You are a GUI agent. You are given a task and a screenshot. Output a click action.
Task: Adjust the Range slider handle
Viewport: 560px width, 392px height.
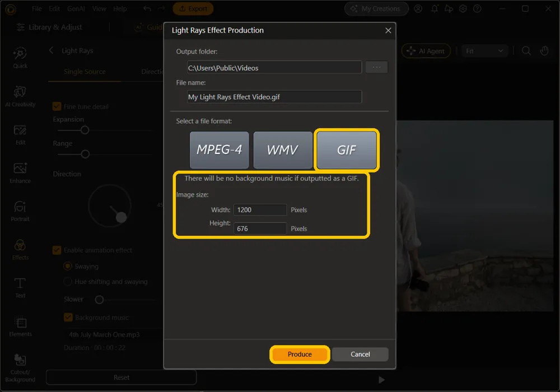(x=85, y=154)
